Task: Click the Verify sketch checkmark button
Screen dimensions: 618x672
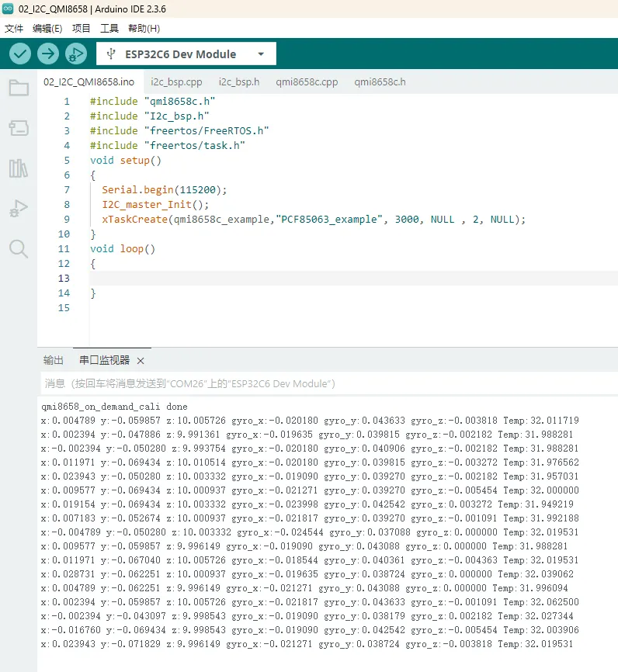Action: pos(20,54)
